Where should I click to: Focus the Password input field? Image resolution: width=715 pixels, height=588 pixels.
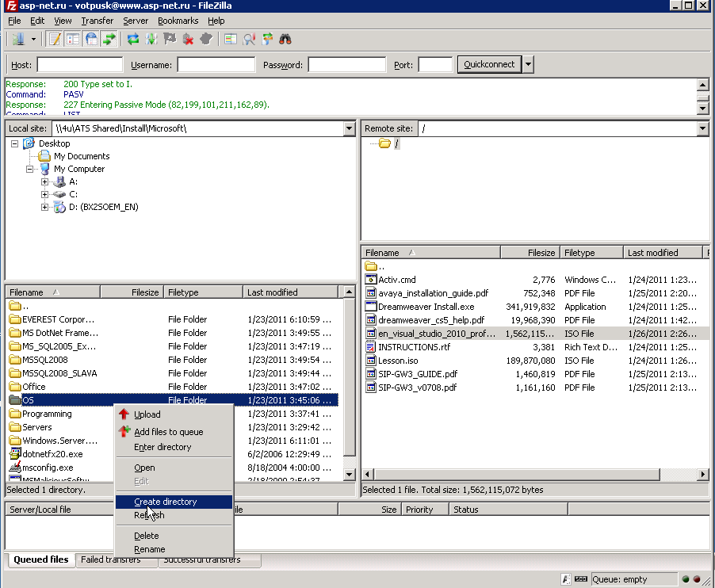[x=347, y=65]
